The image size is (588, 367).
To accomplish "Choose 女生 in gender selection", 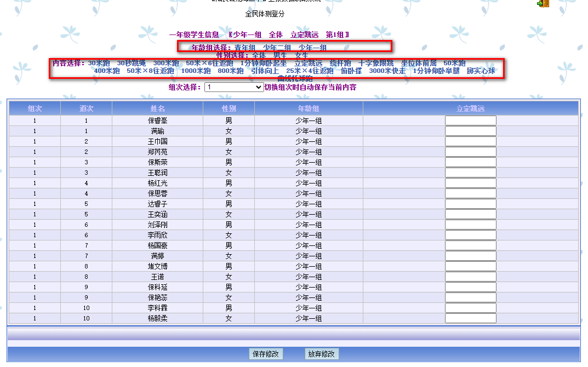I will (x=302, y=55).
